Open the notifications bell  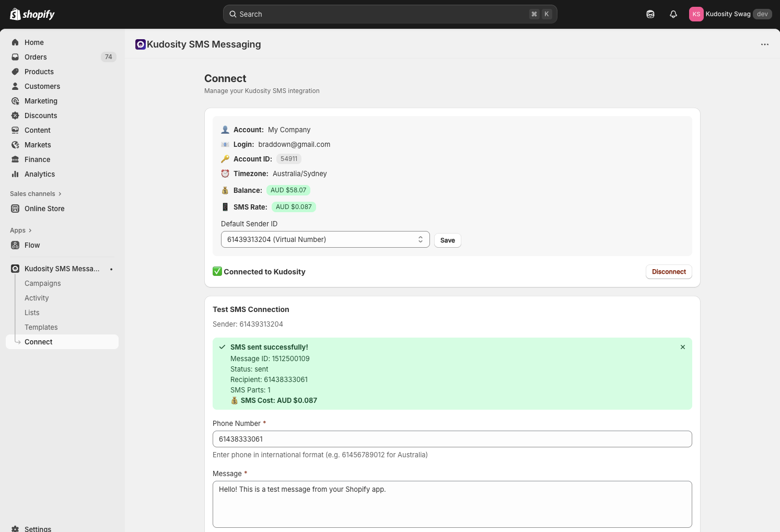pyautogui.click(x=673, y=14)
